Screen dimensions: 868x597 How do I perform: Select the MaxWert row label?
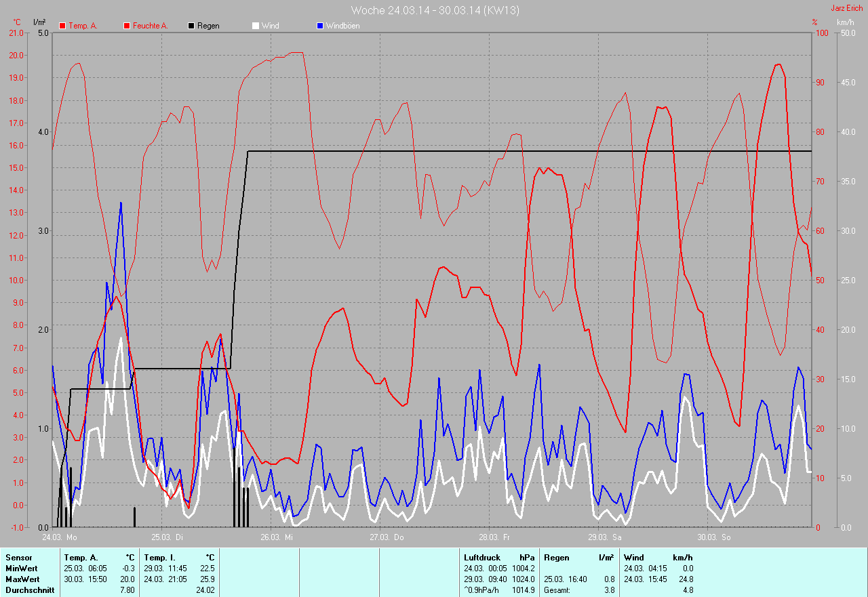click(x=23, y=579)
